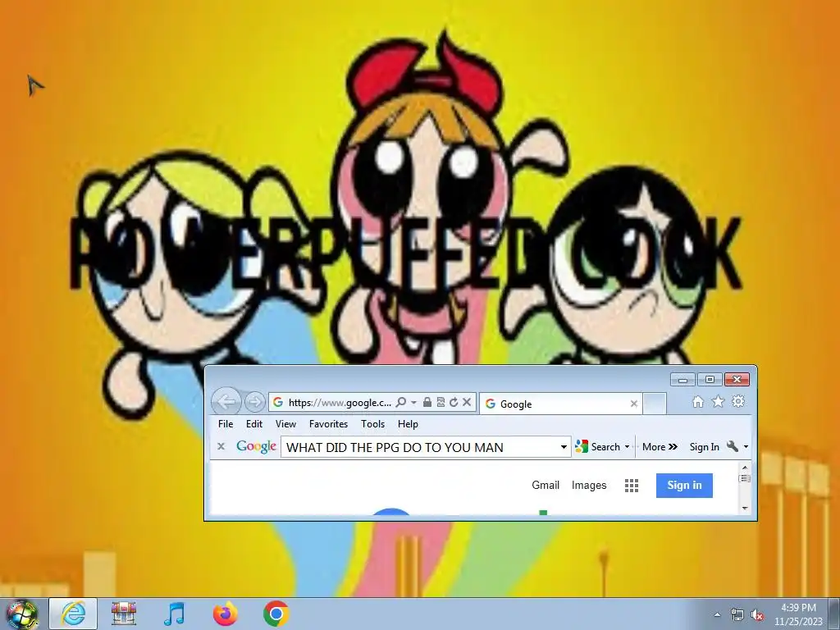Launch Firefox from the taskbar

click(225, 614)
